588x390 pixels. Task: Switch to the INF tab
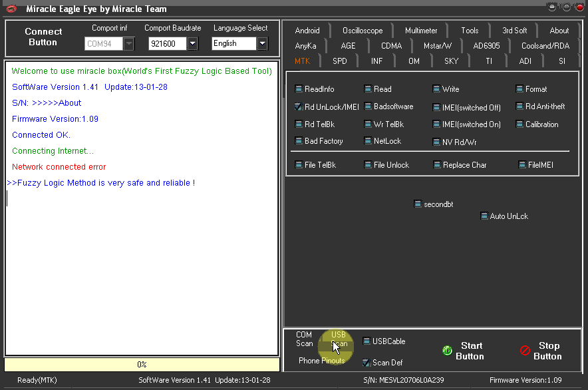(376, 61)
